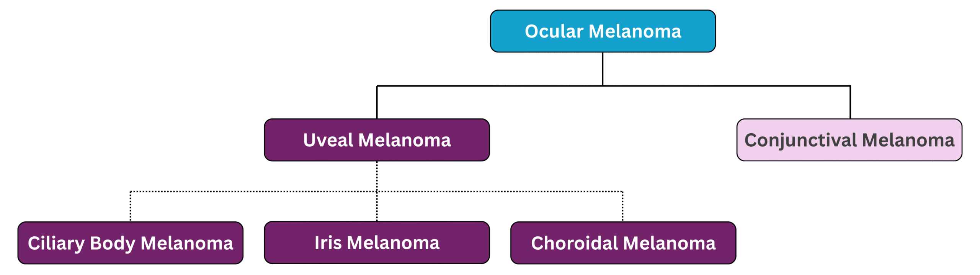980x275 pixels.
Task: Click the word "Ciliary" in the leftmost box
Action: point(56,244)
